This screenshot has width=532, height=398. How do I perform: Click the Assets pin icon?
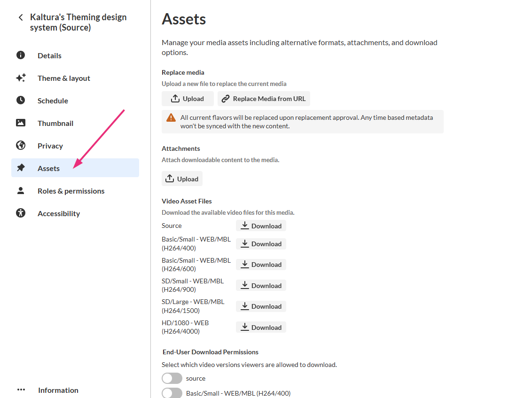pos(21,168)
